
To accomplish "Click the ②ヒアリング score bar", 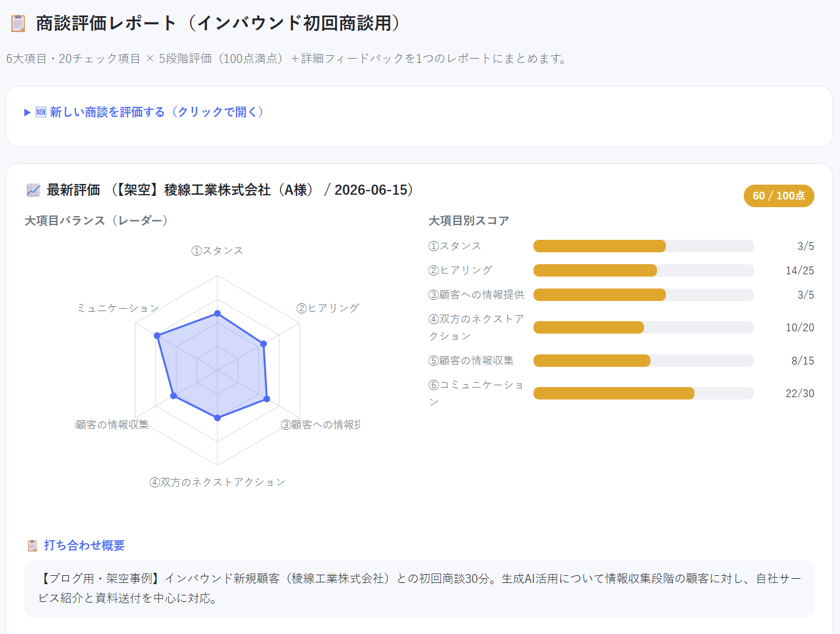I will (x=643, y=271).
